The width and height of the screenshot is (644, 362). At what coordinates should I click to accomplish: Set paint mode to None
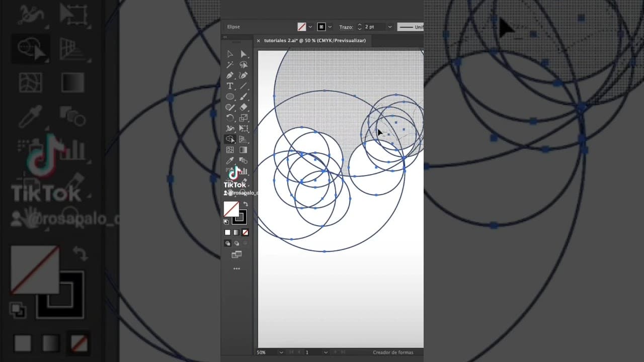(x=245, y=232)
